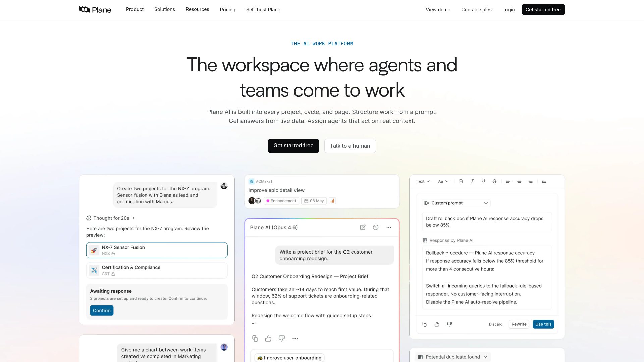Click Contact sales link
644x362 pixels.
(476, 10)
